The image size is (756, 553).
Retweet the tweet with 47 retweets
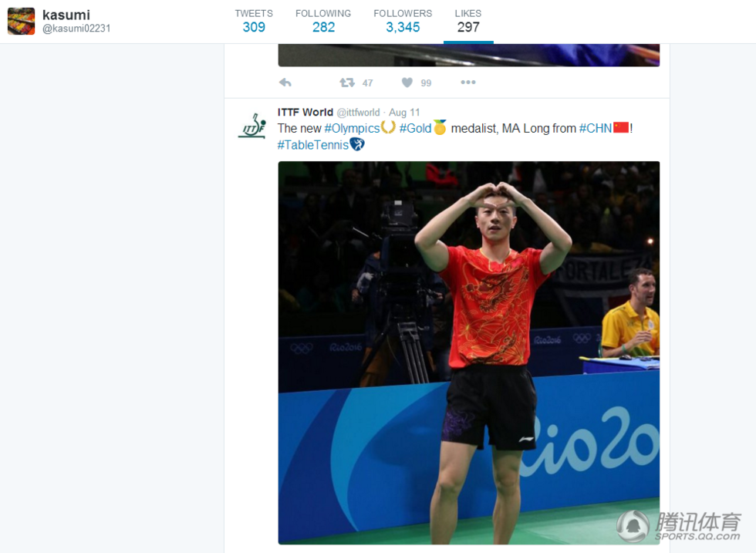[346, 83]
